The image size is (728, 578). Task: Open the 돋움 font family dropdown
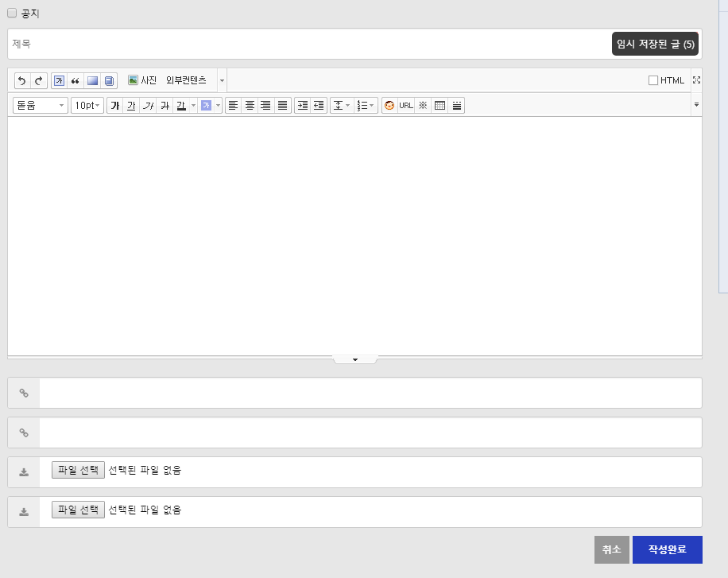click(40, 106)
